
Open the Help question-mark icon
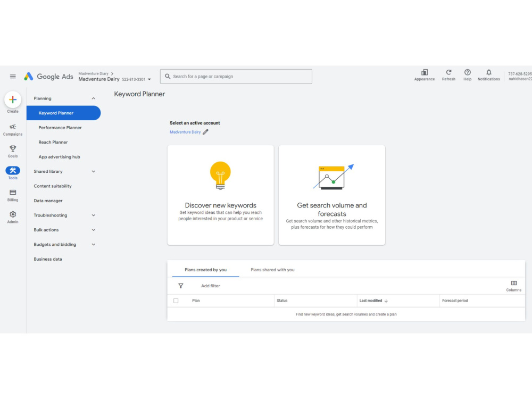[467, 72]
